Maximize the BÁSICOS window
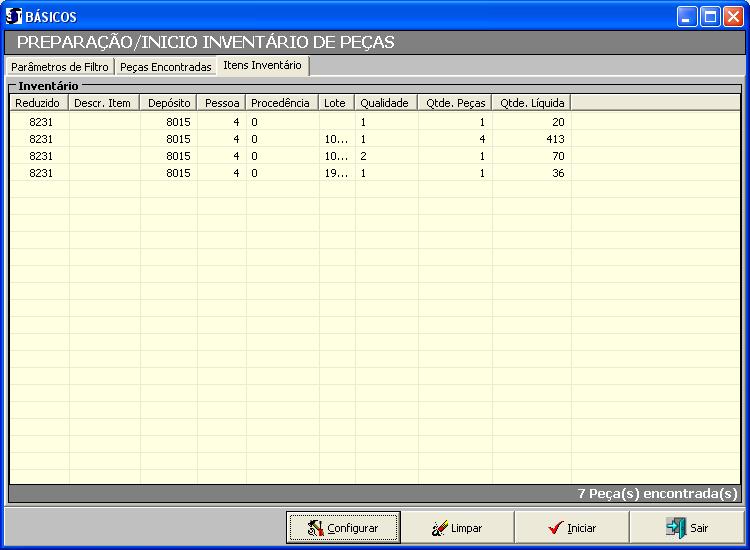The image size is (750, 550). click(x=709, y=16)
